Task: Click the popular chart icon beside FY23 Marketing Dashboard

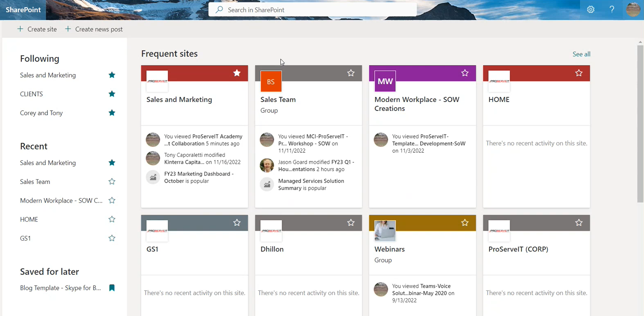Action: click(153, 177)
